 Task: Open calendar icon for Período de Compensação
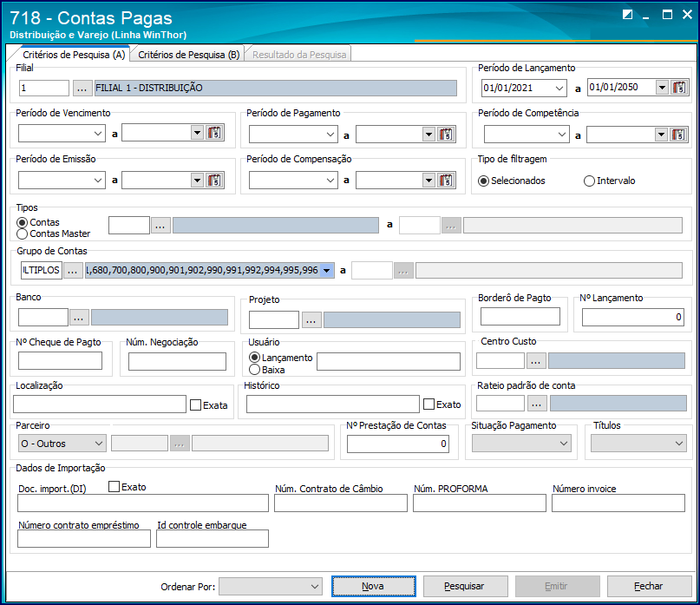pos(446,180)
